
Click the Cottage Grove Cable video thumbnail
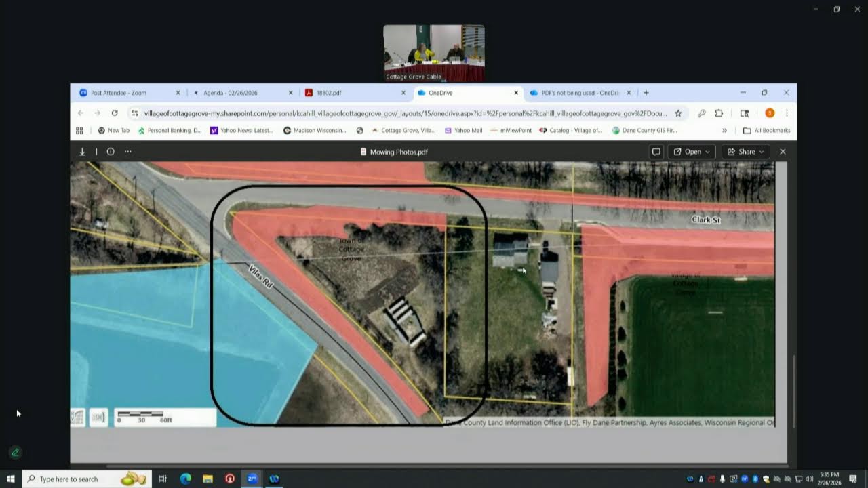434,54
